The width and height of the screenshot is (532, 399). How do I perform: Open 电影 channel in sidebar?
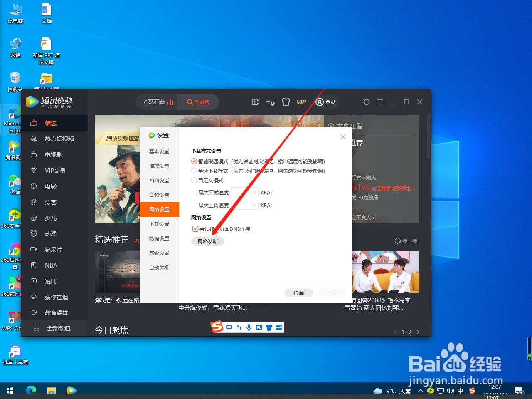54,186
